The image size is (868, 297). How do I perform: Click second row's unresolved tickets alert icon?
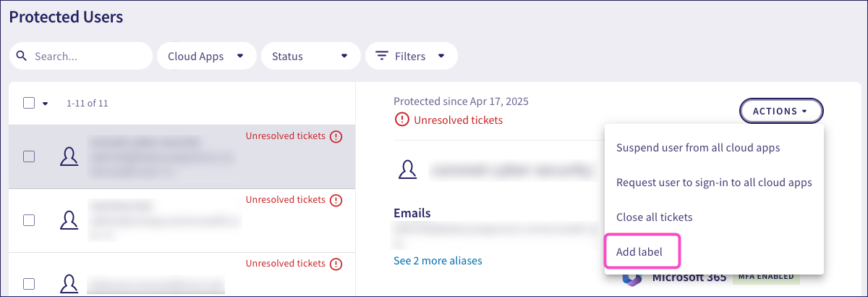tap(336, 200)
